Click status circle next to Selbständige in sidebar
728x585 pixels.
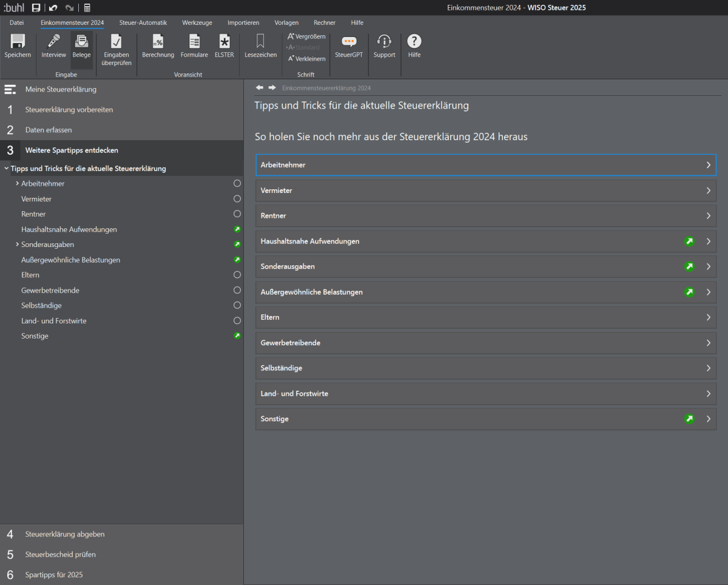pos(237,305)
